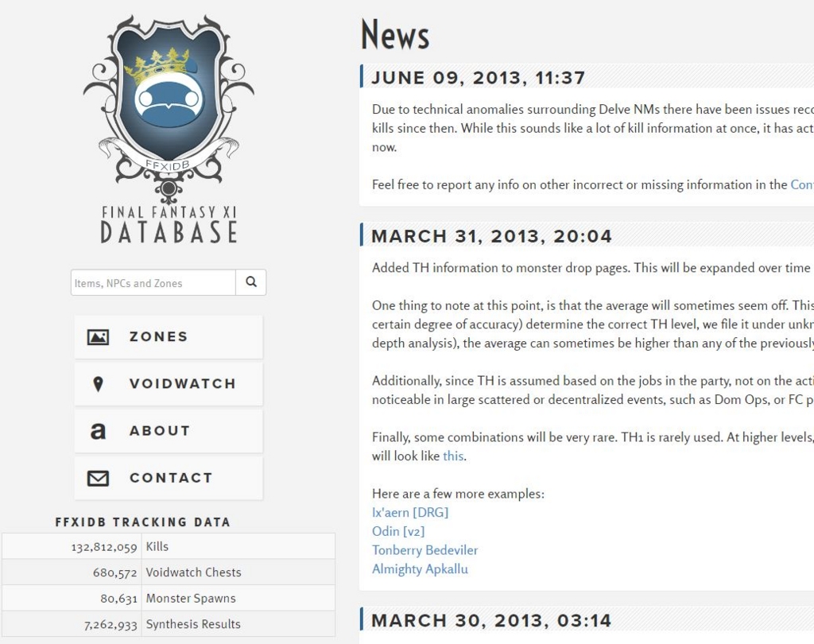Click the magnifying glass search button
The width and height of the screenshot is (814, 644).
[250, 282]
